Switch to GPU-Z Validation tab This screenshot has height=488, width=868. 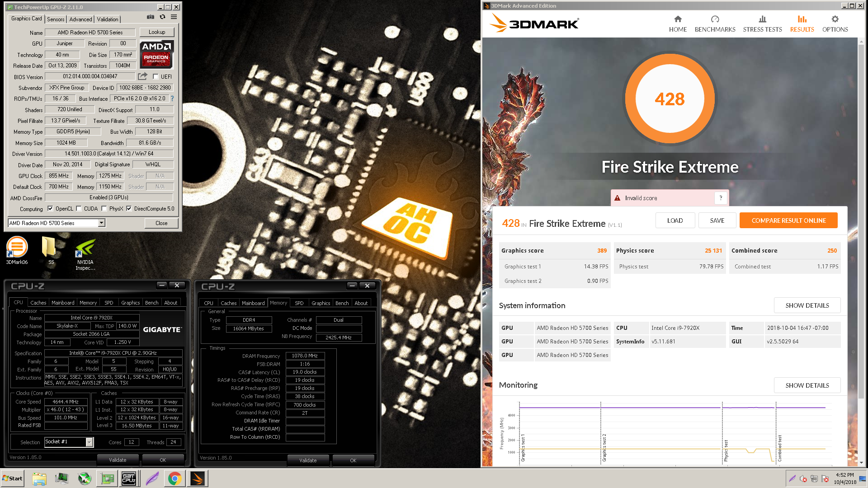point(108,19)
